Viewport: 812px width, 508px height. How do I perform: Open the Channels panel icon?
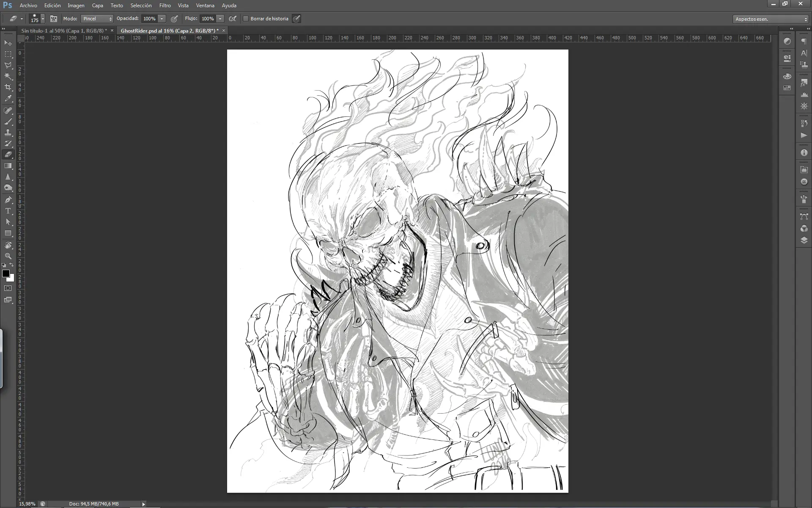click(804, 229)
